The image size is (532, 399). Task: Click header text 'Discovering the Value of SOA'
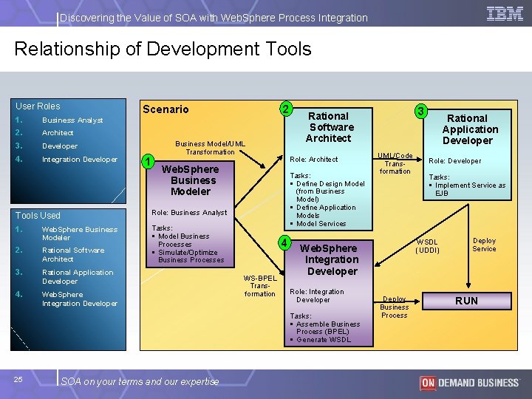[128, 18]
